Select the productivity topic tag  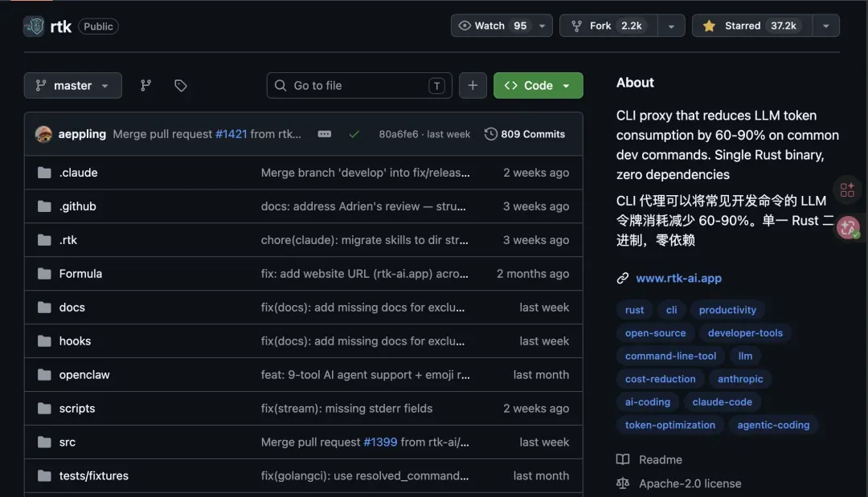(x=727, y=310)
